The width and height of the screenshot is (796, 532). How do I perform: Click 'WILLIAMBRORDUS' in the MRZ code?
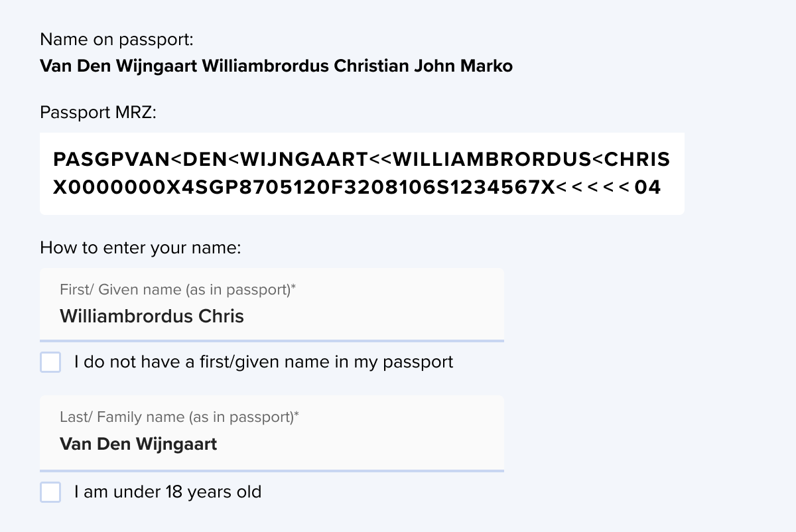click(496, 160)
